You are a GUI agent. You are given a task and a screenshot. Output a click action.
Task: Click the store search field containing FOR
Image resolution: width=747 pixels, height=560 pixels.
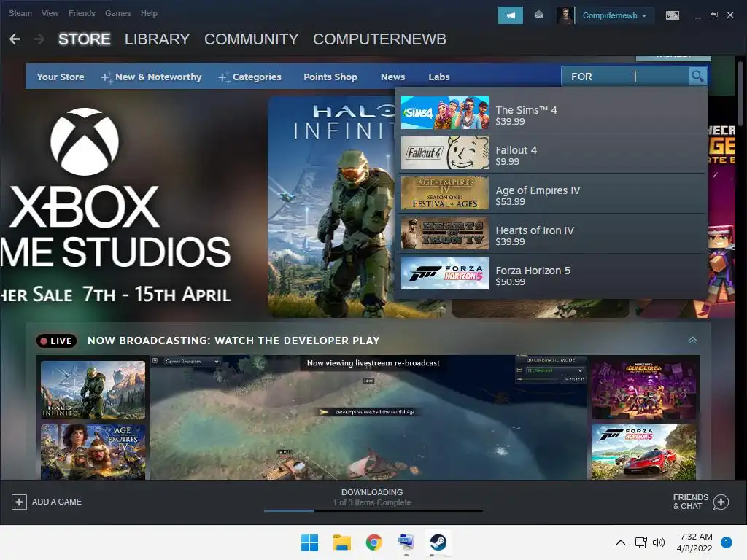pyautogui.click(x=624, y=77)
